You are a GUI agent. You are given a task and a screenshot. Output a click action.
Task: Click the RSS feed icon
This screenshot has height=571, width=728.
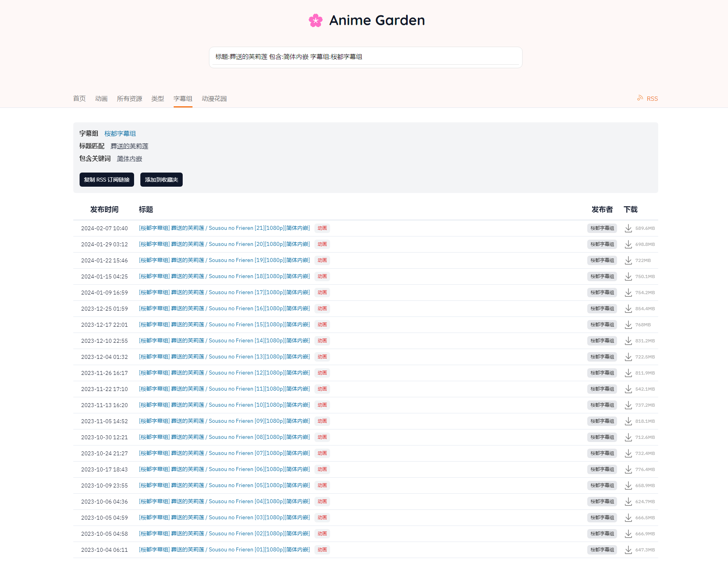click(x=640, y=98)
